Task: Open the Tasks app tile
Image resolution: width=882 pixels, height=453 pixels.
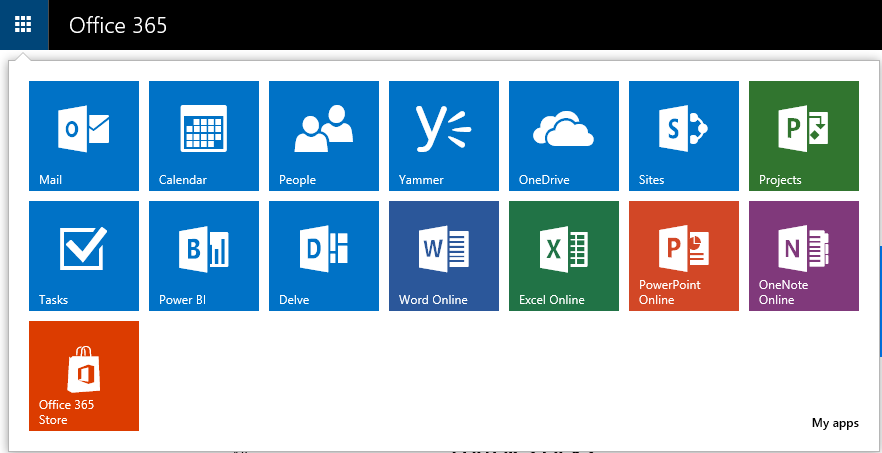Action: coord(84,255)
